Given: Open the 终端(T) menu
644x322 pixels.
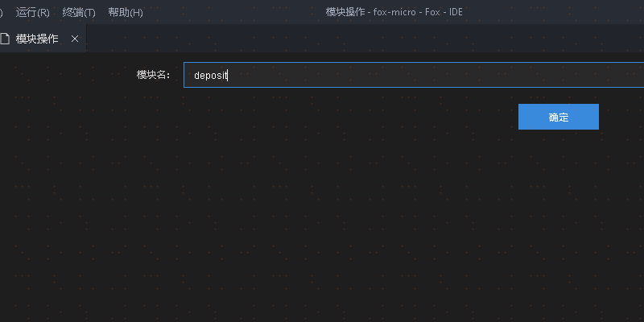Looking at the screenshot, I should click(x=79, y=12).
